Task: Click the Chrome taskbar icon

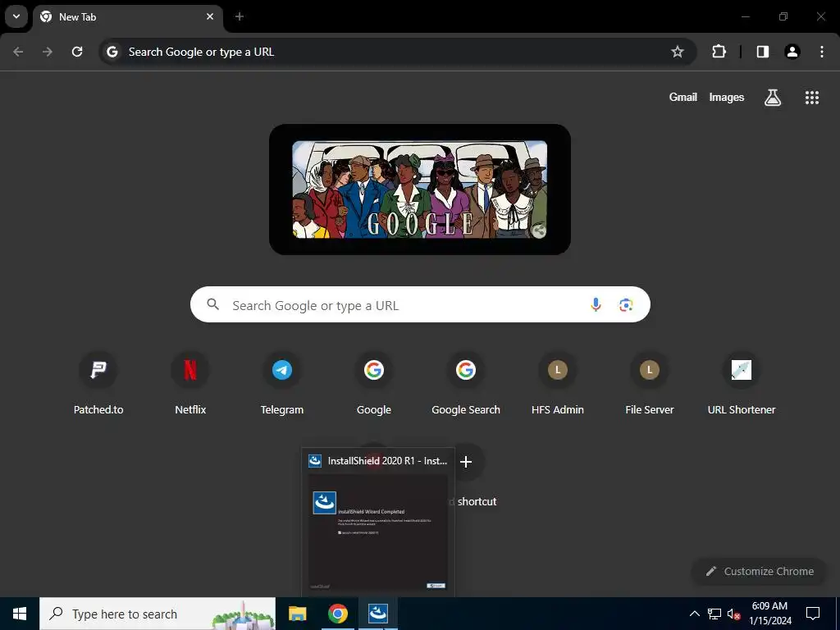Action: 337,614
